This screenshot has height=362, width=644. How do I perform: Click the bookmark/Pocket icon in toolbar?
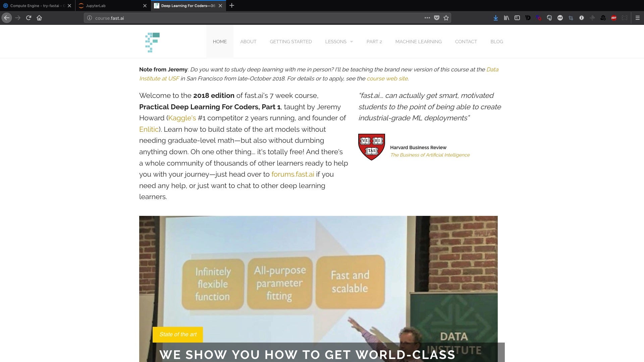(437, 18)
